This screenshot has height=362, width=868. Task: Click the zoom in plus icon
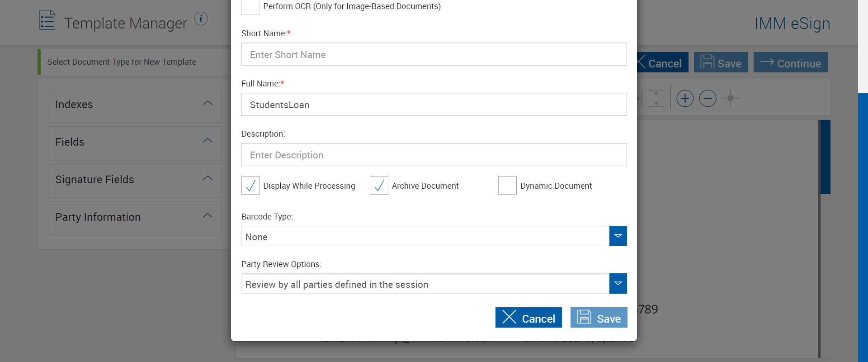[685, 98]
